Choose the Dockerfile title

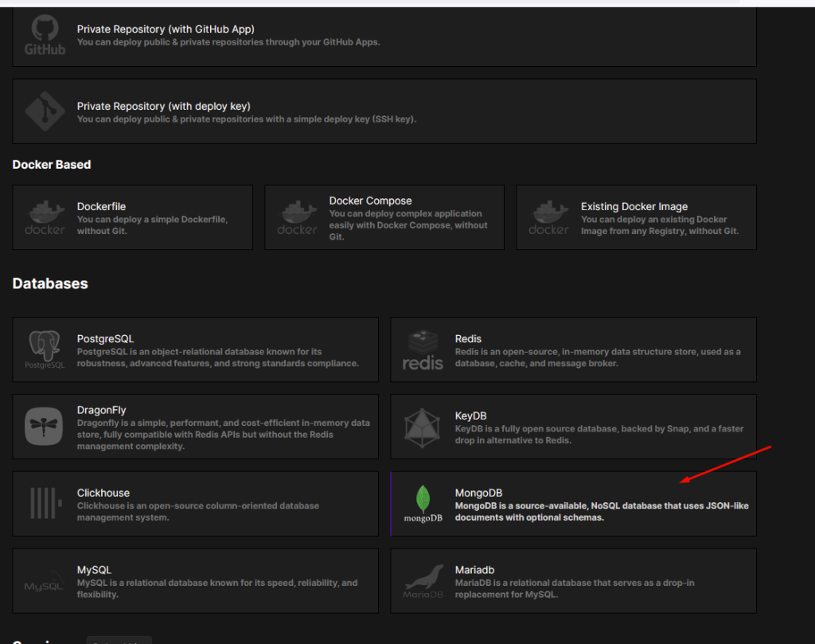[x=101, y=206]
